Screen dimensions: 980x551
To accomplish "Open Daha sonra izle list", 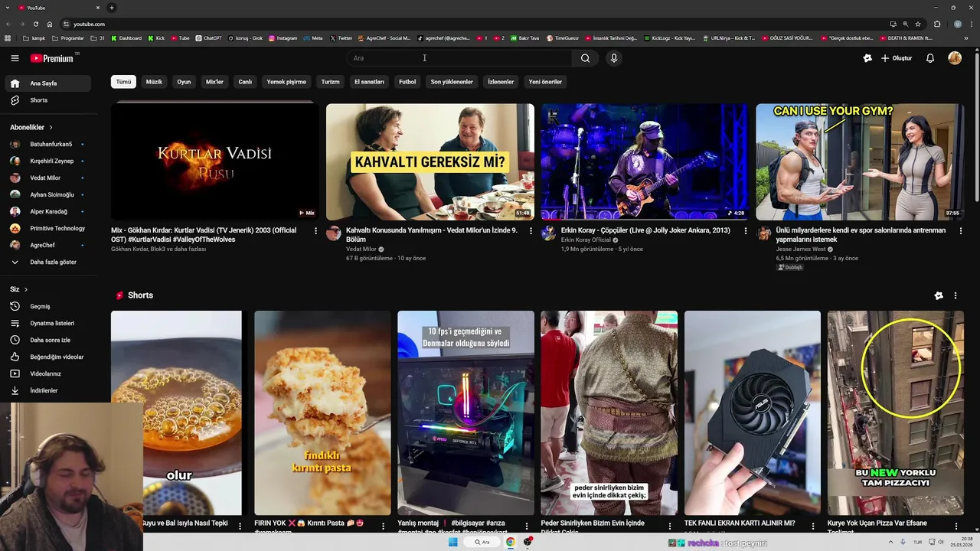I will point(47,340).
